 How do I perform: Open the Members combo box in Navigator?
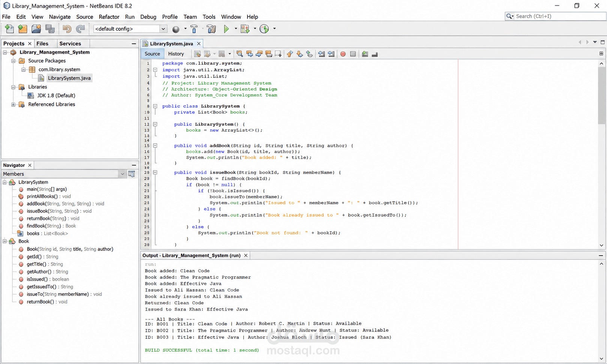tap(64, 174)
